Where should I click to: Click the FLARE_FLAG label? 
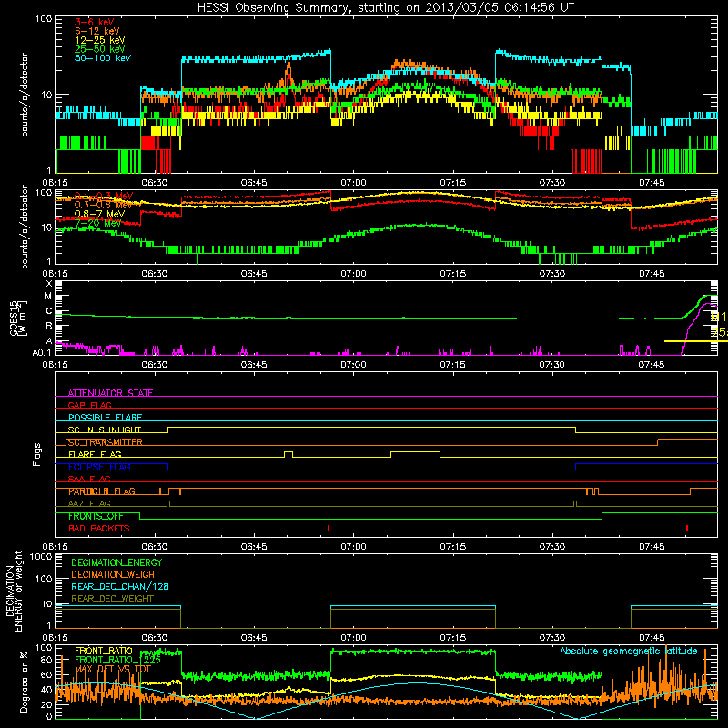95,454
